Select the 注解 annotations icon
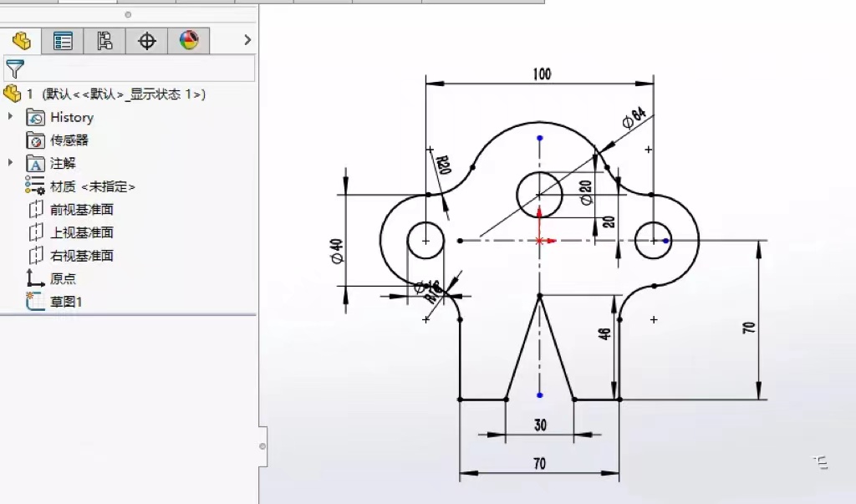The image size is (856, 504). tap(35, 163)
